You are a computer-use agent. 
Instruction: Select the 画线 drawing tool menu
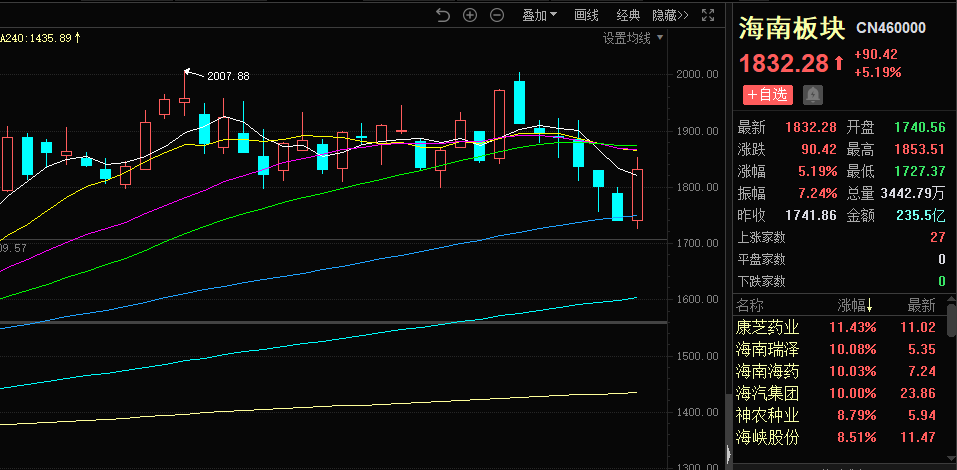pos(586,15)
